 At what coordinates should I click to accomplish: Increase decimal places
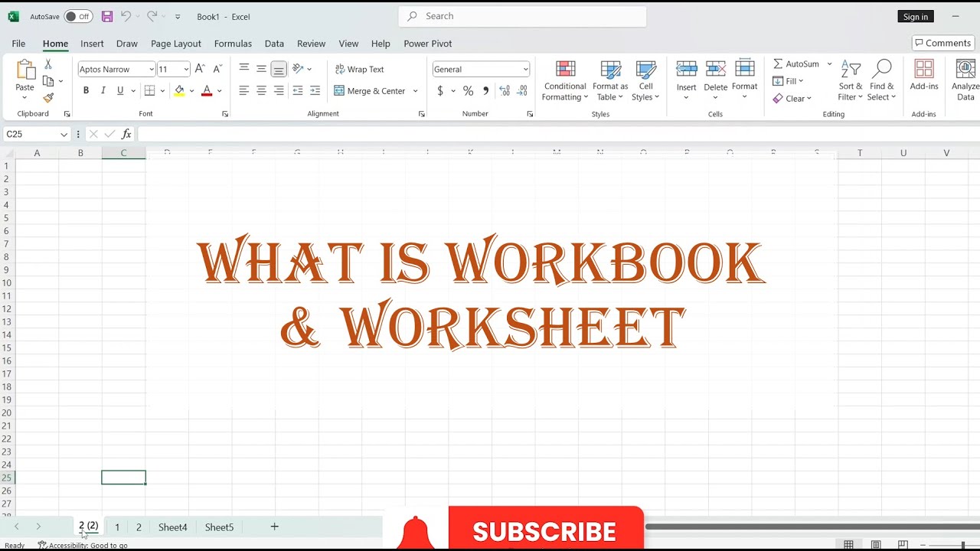click(505, 90)
